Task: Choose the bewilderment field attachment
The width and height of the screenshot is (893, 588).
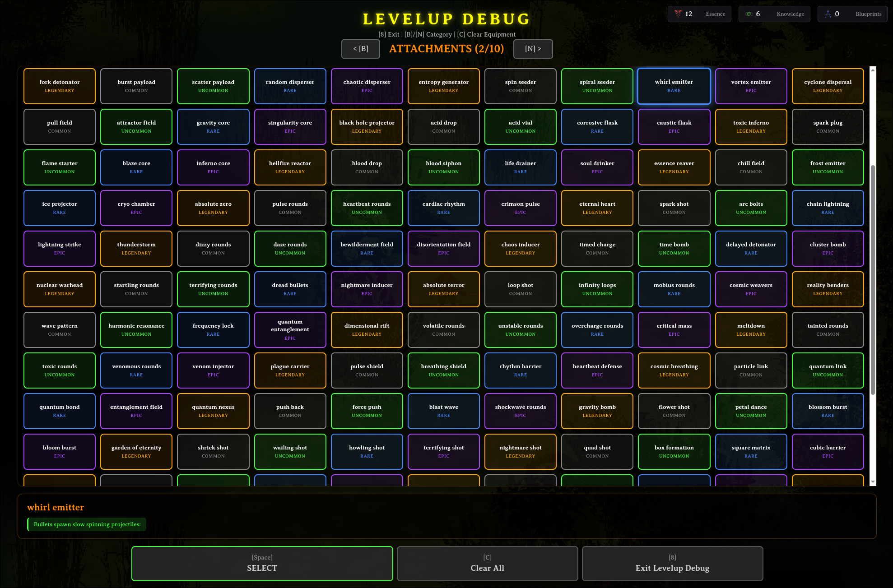Action: pyautogui.click(x=367, y=249)
